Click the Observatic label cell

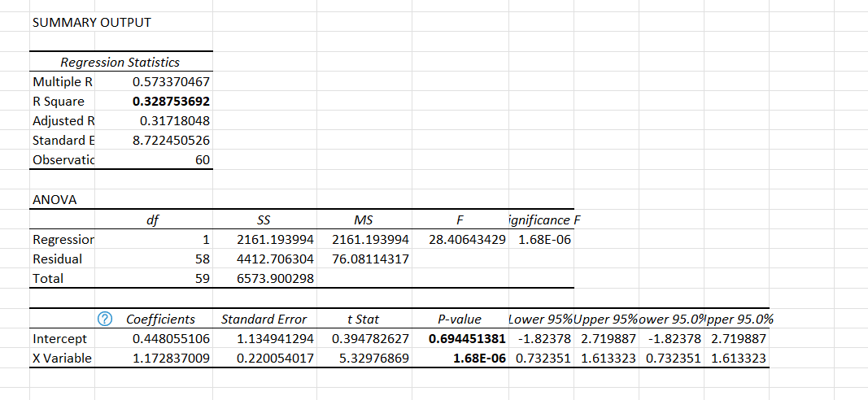tap(63, 160)
